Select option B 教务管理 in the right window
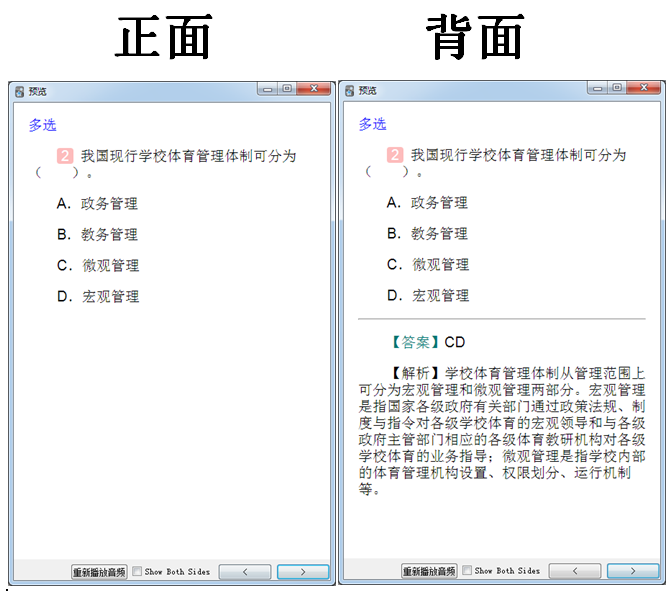 click(x=427, y=234)
